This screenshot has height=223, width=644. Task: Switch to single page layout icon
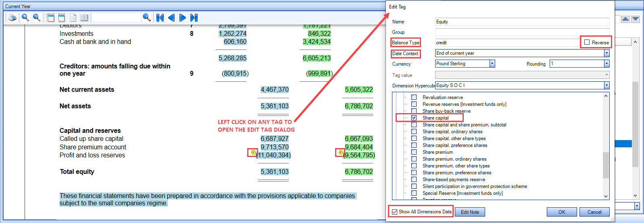click(73, 17)
